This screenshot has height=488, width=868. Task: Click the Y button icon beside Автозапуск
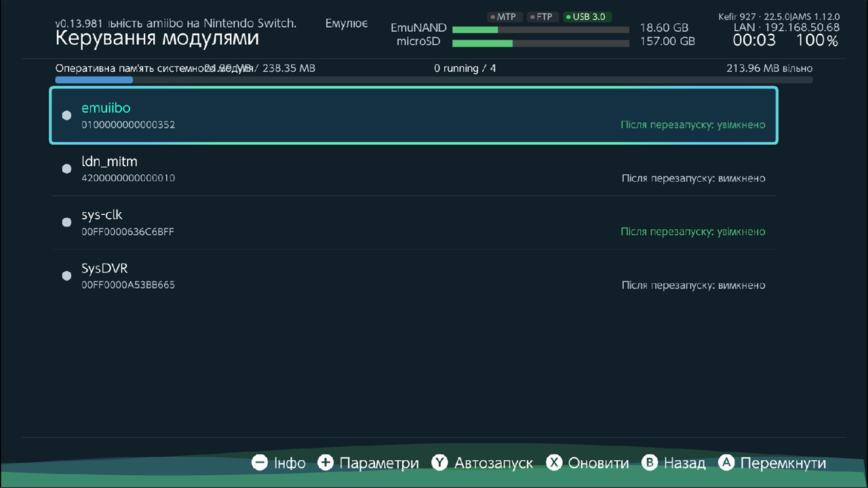tap(440, 463)
